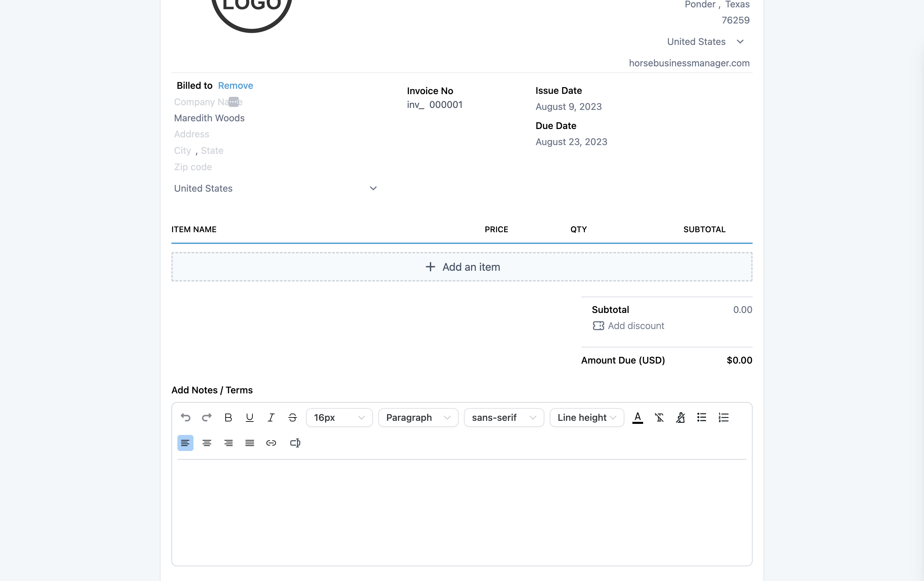The height and width of the screenshot is (581, 924).
Task: Edit the invoice number 000001
Action: tap(446, 105)
